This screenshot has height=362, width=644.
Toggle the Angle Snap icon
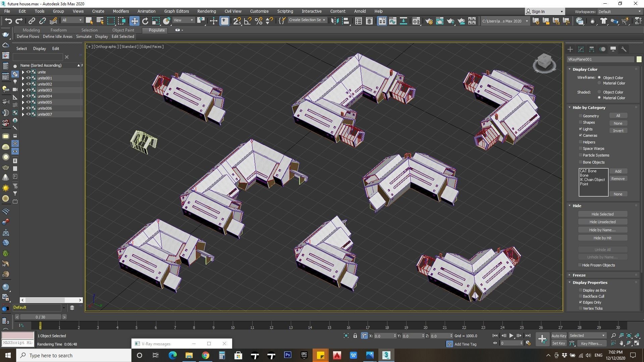(248, 21)
